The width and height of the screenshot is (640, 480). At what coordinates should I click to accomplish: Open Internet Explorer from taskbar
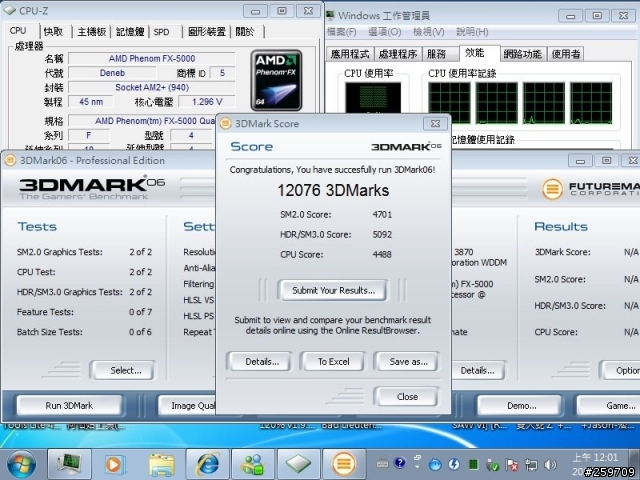pyautogui.click(x=207, y=464)
